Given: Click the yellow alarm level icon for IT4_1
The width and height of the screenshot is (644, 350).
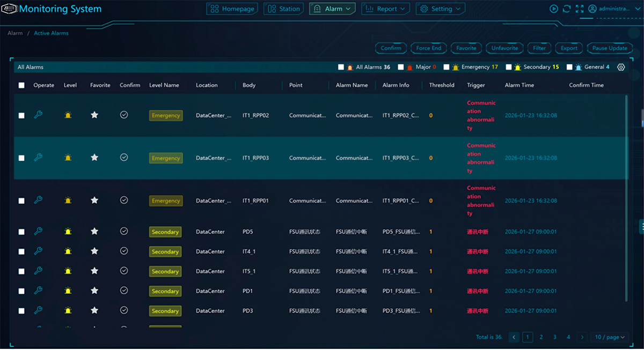Looking at the screenshot, I should pos(68,251).
